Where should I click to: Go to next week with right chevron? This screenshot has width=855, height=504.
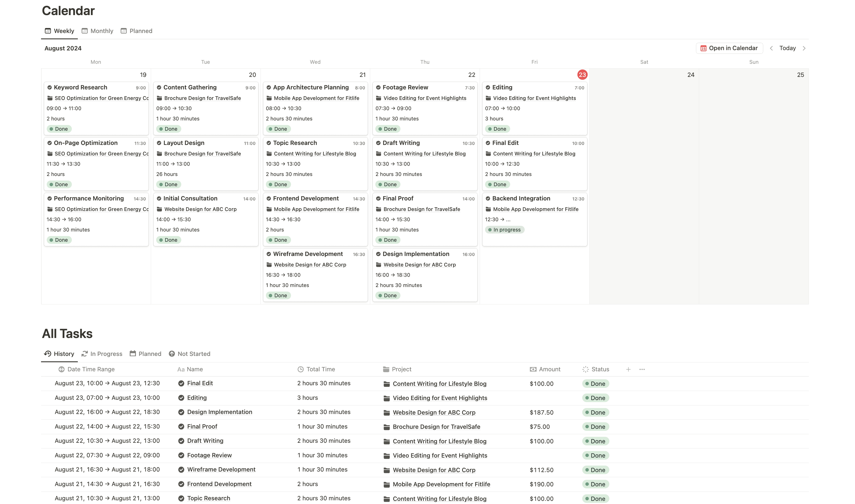pos(804,48)
